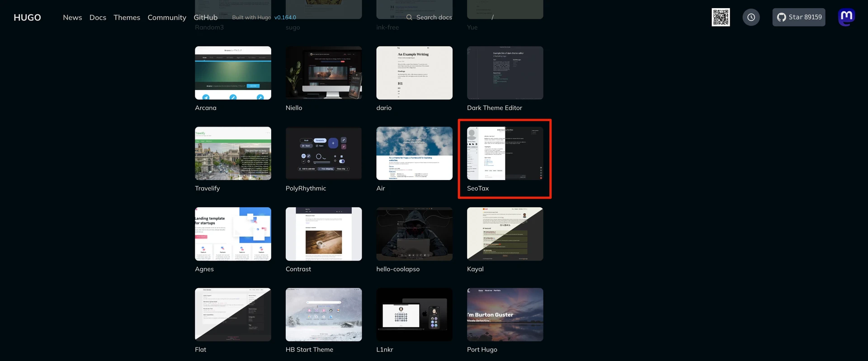Open the v0.164.0 release link
The width and height of the screenshot is (868, 361).
[285, 17]
